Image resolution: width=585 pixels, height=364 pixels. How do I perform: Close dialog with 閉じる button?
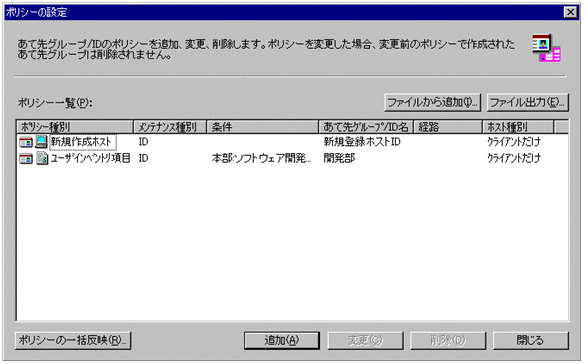coord(531,340)
